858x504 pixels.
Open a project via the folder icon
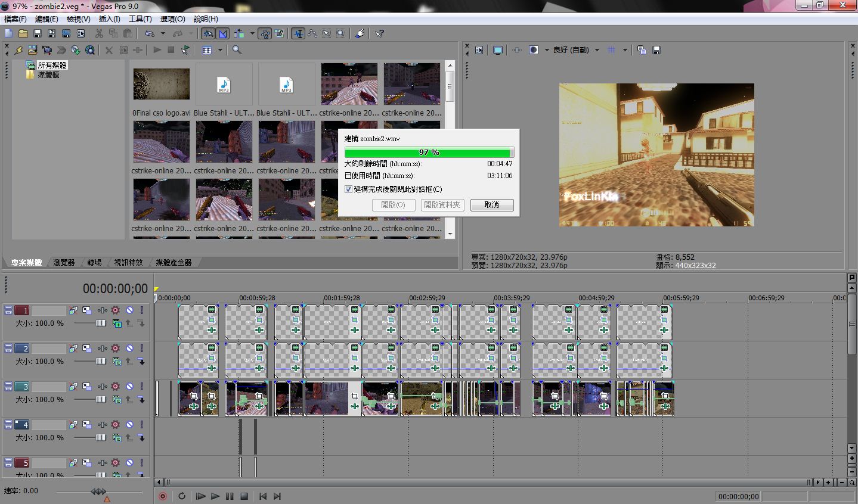coord(23,33)
